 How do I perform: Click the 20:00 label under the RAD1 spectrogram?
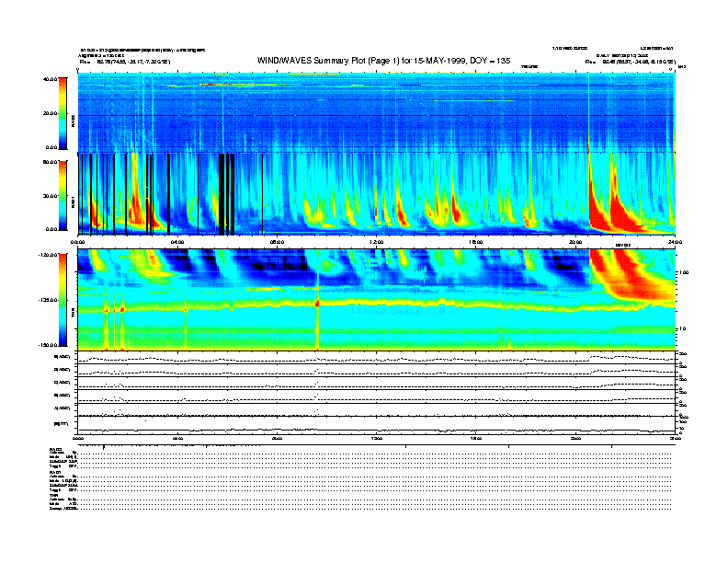click(575, 242)
